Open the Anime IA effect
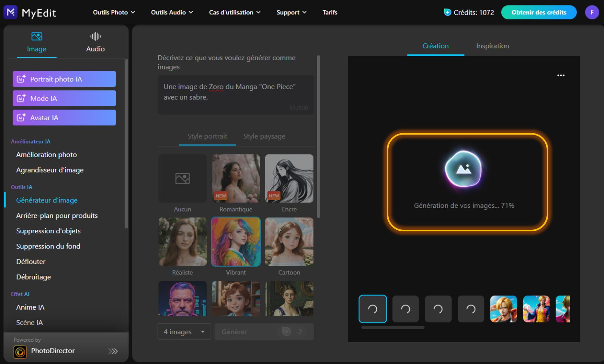This screenshot has width=604, height=364. pos(30,307)
